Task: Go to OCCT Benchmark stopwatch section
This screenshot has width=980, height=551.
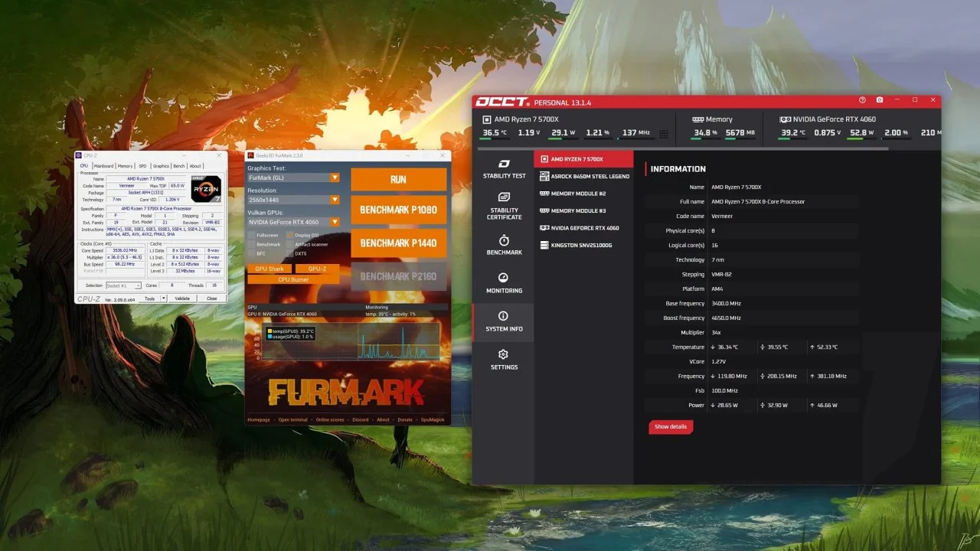Action: (x=504, y=246)
